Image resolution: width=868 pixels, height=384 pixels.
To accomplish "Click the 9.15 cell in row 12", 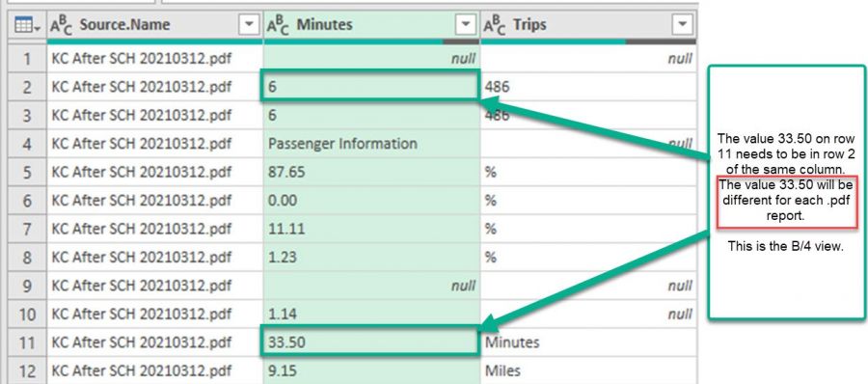I will 372,370.
